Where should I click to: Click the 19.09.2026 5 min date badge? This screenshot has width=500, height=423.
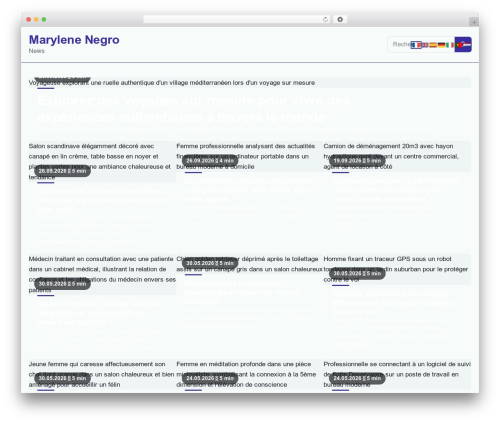point(357,161)
